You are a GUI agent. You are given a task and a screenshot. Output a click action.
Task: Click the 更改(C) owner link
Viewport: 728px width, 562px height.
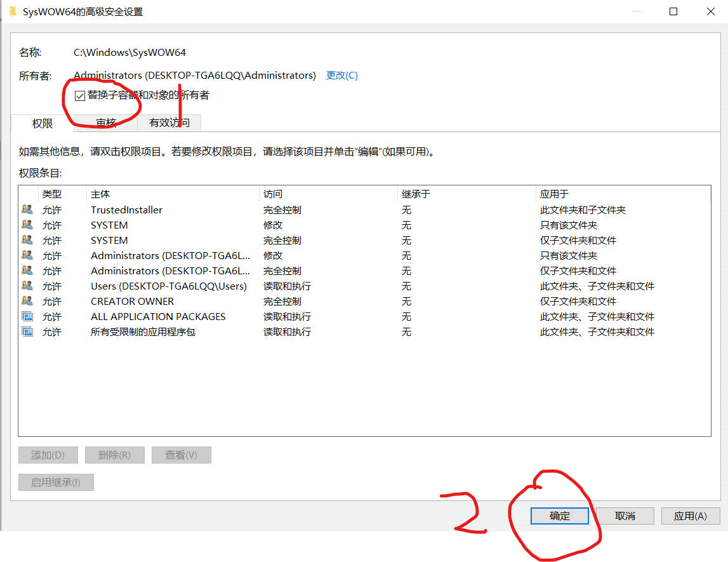[x=341, y=76]
